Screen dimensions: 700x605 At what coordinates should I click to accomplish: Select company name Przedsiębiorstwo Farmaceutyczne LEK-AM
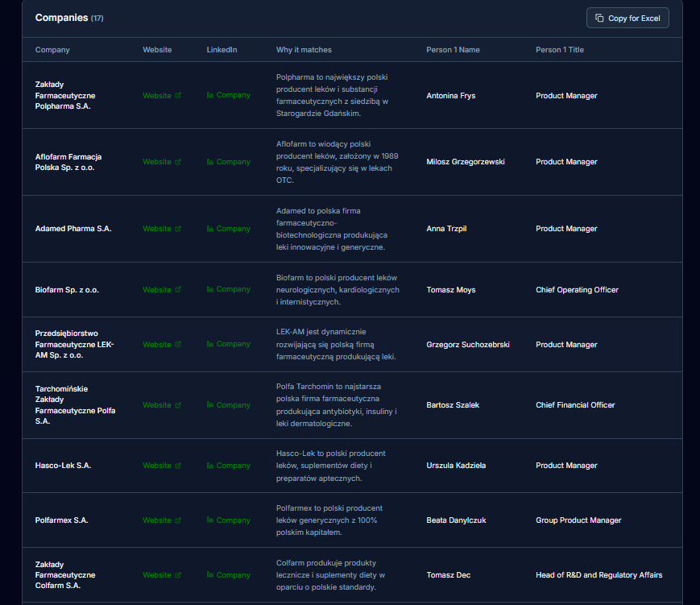(x=75, y=344)
